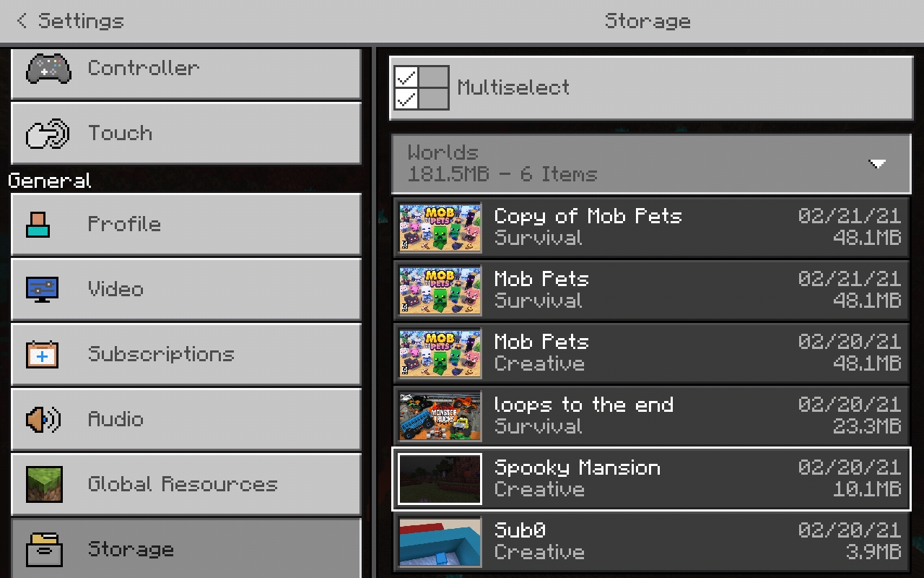Select the Touch hand icon

(x=47, y=134)
